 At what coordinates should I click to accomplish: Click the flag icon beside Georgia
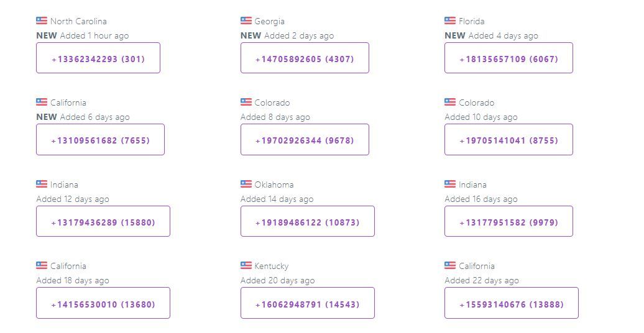pos(246,21)
